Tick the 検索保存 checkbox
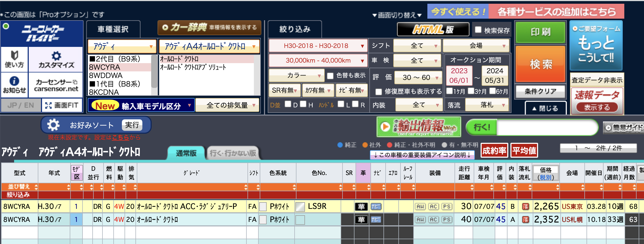Viewport: 644px width, 244px height. click(x=478, y=30)
